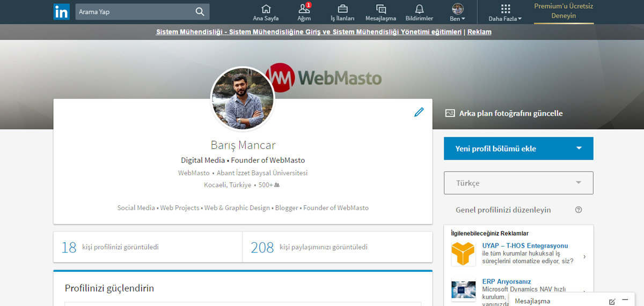Click the 500+ connections icon
The height and width of the screenshot is (306, 644).
[x=277, y=185]
